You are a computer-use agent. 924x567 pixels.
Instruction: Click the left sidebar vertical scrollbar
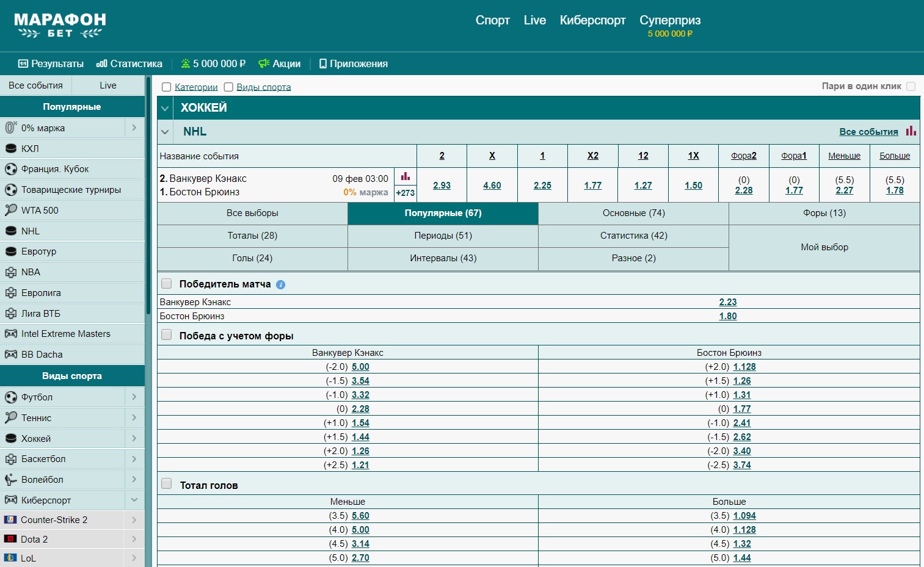click(x=148, y=195)
